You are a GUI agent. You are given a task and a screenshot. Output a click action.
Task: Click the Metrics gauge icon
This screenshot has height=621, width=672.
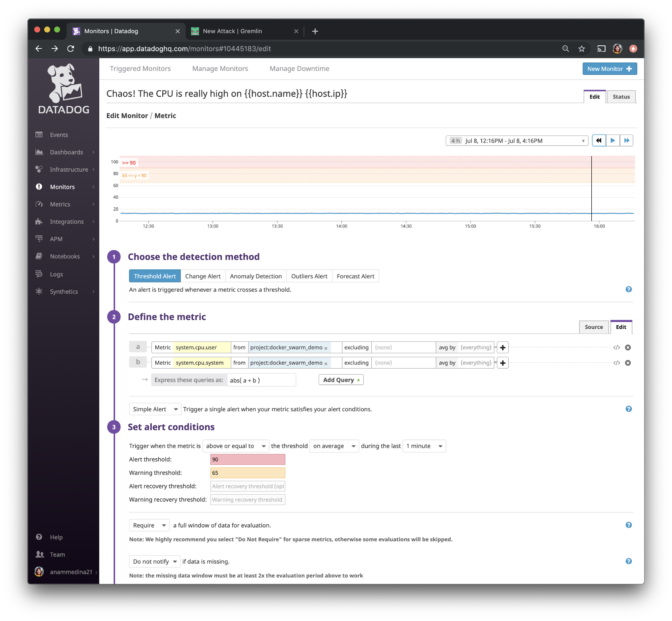39,204
